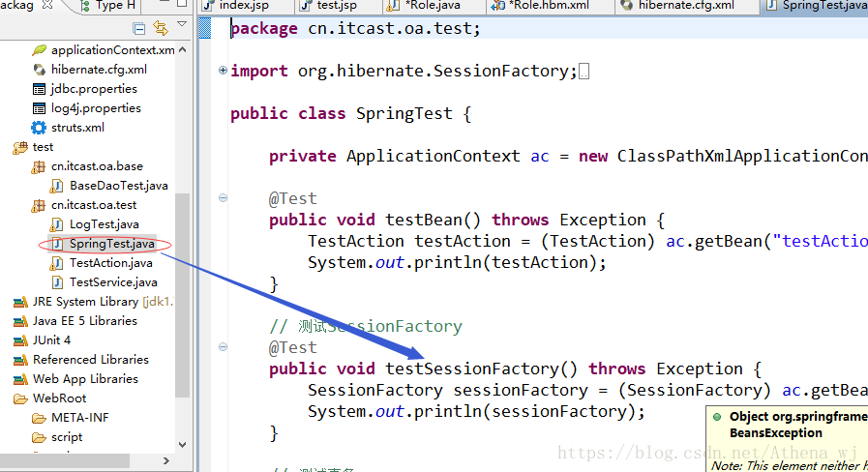868x472 pixels.
Task: Switch to the *Role.java editor tab
Action: 423,6
